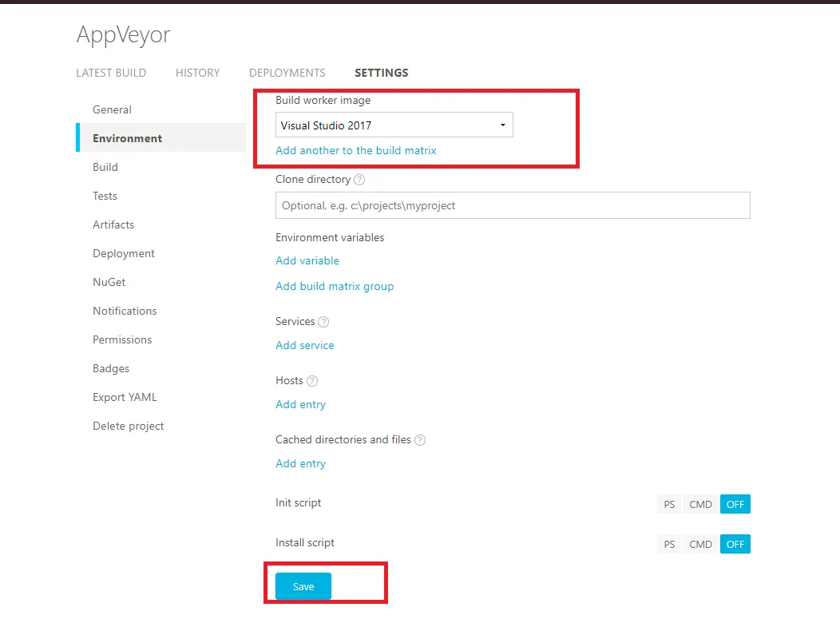
Task: Click Add entry under Cached directories
Action: [x=300, y=463]
